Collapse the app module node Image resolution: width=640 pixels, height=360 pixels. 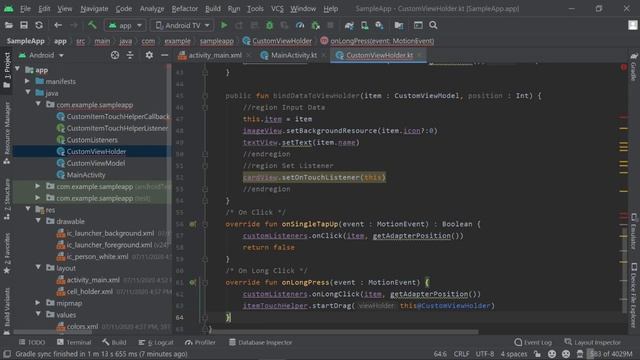[18, 69]
